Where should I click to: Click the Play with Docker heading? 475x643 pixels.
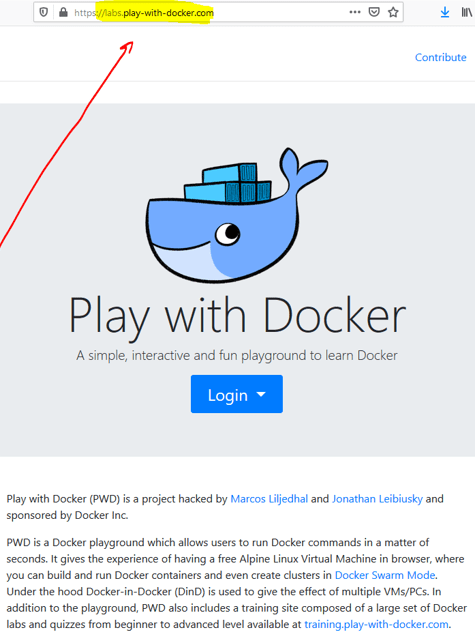pyautogui.click(x=237, y=317)
